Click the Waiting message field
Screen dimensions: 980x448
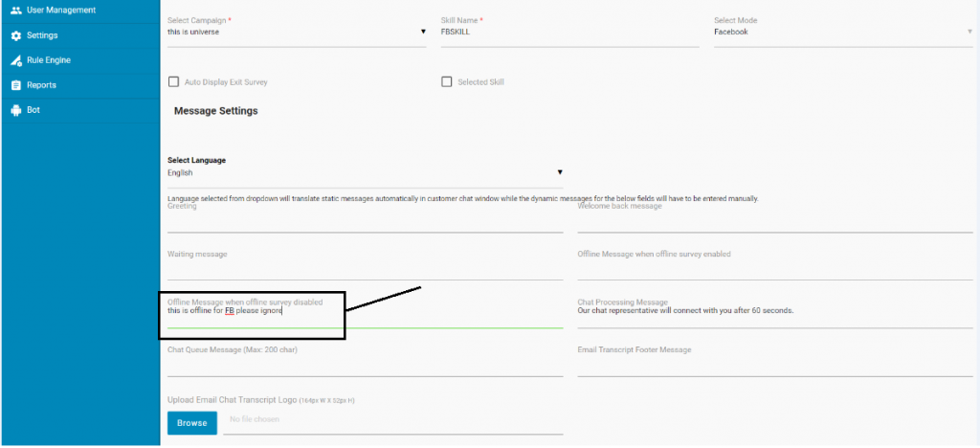(364, 269)
